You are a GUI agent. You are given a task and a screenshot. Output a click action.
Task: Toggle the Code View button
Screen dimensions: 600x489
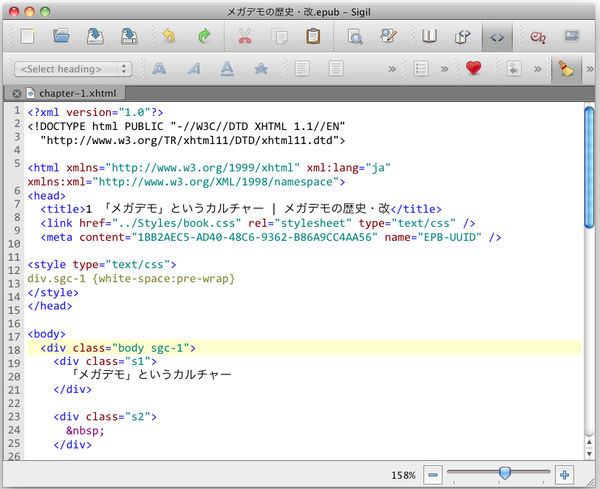(x=495, y=37)
